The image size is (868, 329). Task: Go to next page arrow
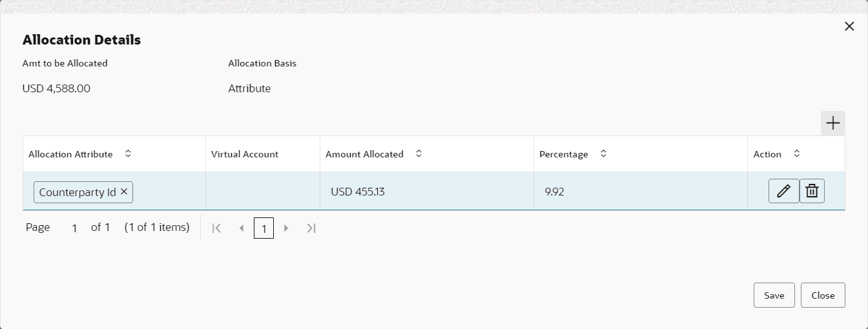pos(286,228)
